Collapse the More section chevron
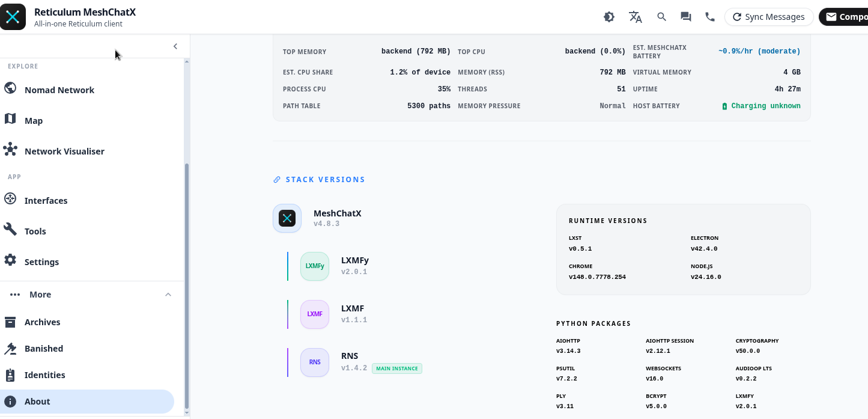 (x=168, y=295)
